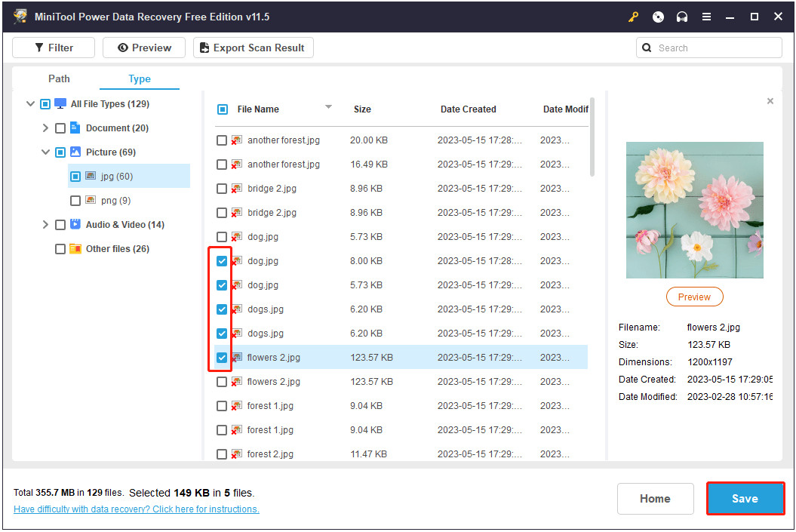This screenshot has width=796, height=532.
Task: Switch to the Path tab
Action: pyautogui.click(x=59, y=78)
